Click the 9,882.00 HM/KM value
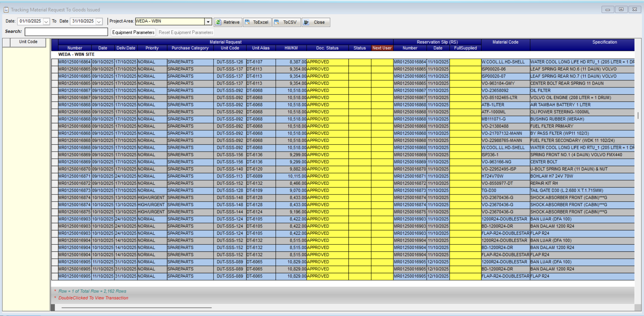This screenshot has width=644, height=316. 291,169
